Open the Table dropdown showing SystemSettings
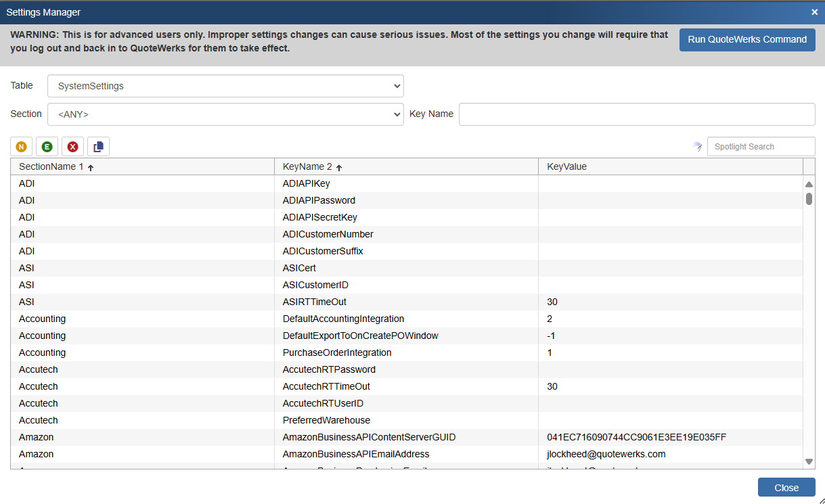The height and width of the screenshot is (504, 825). click(x=225, y=86)
